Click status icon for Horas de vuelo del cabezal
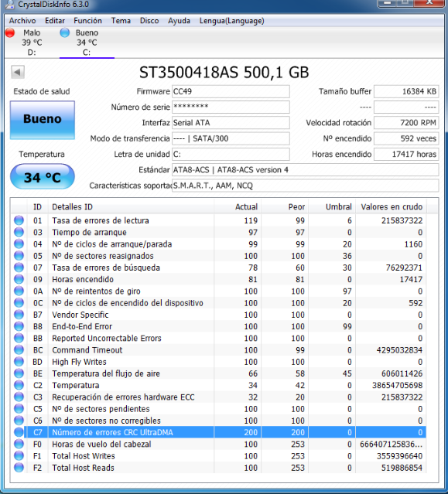 [x=19, y=444]
